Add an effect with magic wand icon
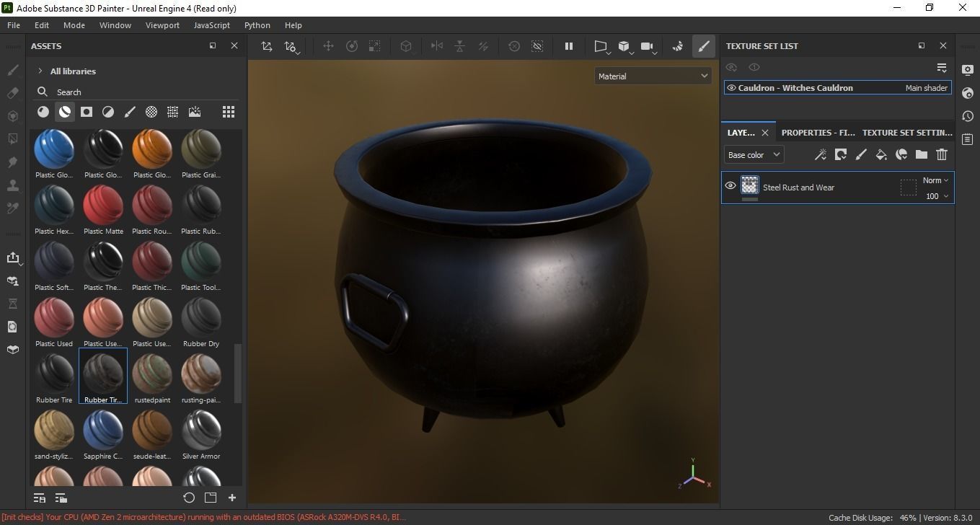Viewport: 980px width, 525px height. click(821, 154)
